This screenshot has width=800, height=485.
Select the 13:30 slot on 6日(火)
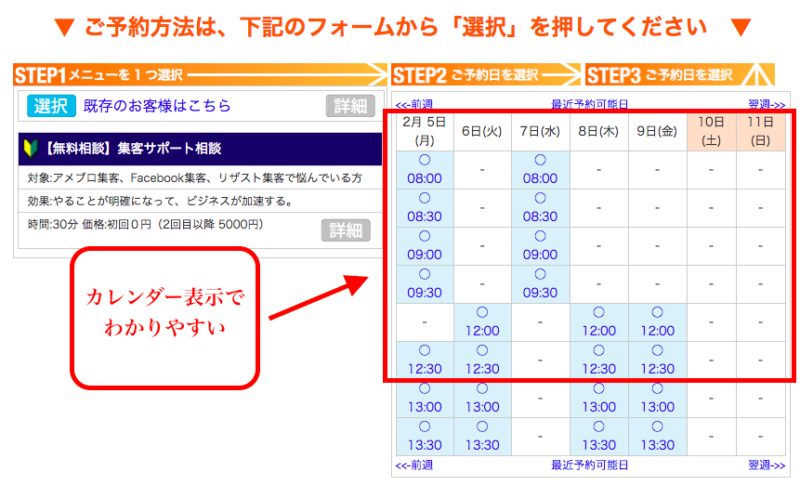pyautogui.click(x=482, y=437)
